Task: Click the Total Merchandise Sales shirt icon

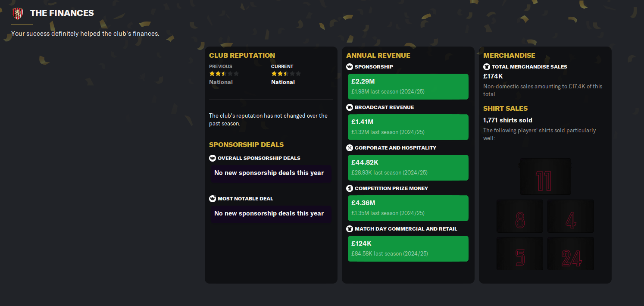Action: 487,67
